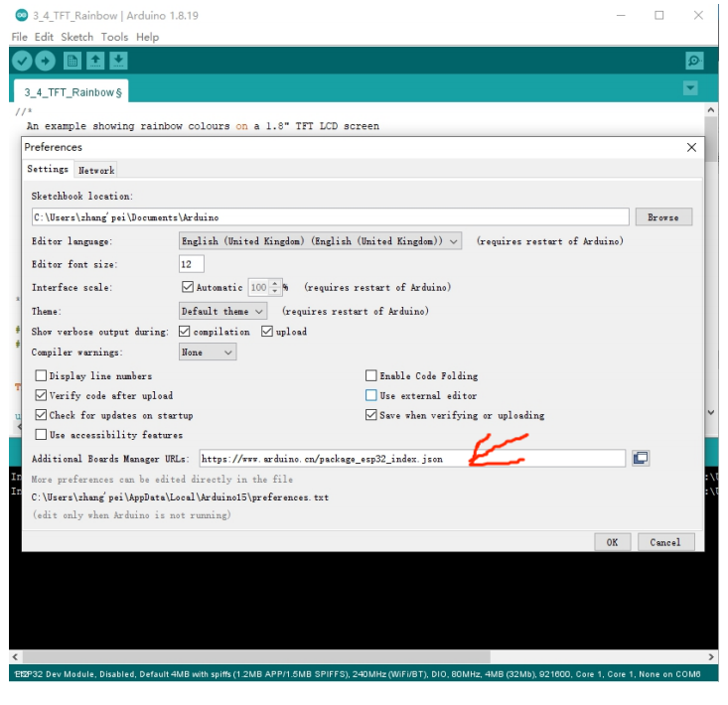Click the Browse button
The width and height of the screenshot is (728, 705).
pyautogui.click(x=662, y=216)
